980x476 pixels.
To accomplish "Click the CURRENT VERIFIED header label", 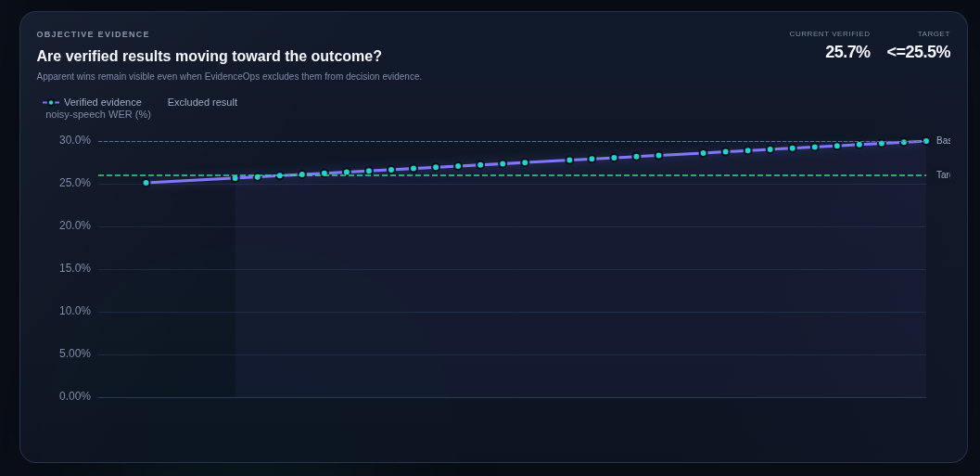I will [830, 33].
